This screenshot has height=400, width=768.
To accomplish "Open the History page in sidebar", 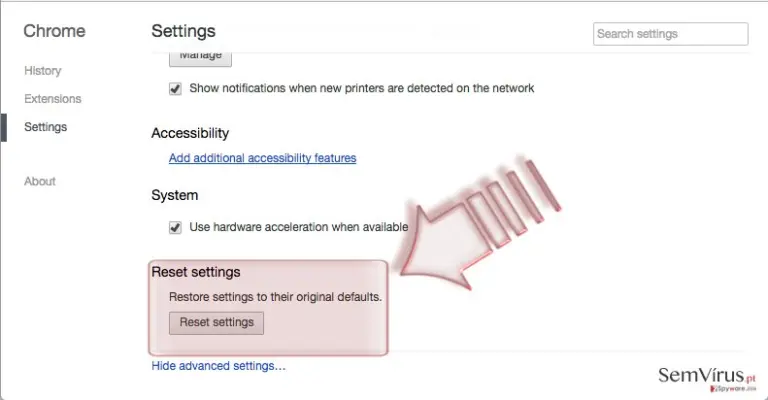I will pos(43,71).
